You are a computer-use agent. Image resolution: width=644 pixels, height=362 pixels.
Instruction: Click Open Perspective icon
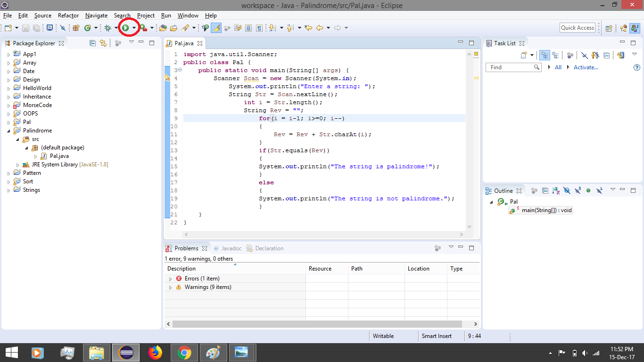coord(609,28)
